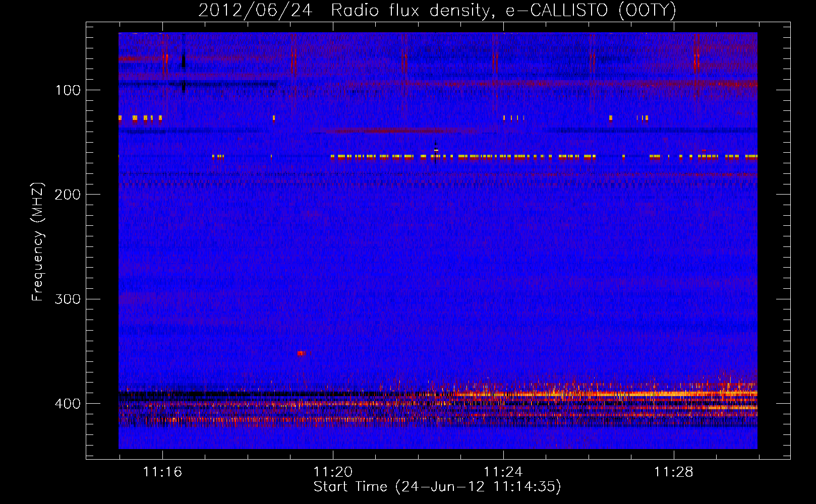Click the '400' frequency tick label

tap(68, 404)
